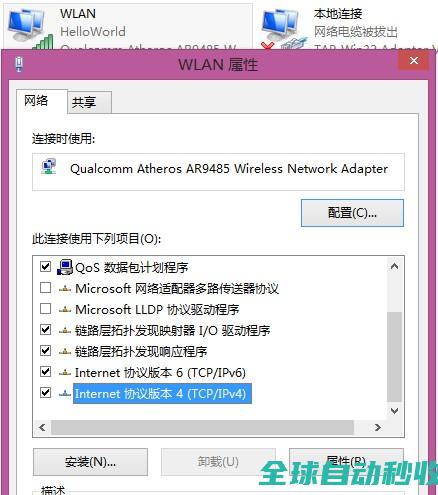The image size is (438, 495).
Task: Click the horizontal scroll right arrow
Action: click(x=378, y=427)
